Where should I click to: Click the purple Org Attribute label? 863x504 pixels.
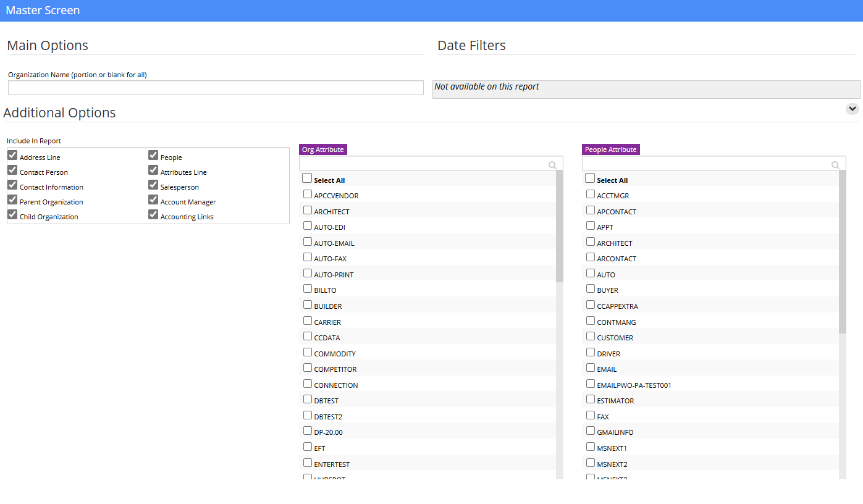pos(322,149)
